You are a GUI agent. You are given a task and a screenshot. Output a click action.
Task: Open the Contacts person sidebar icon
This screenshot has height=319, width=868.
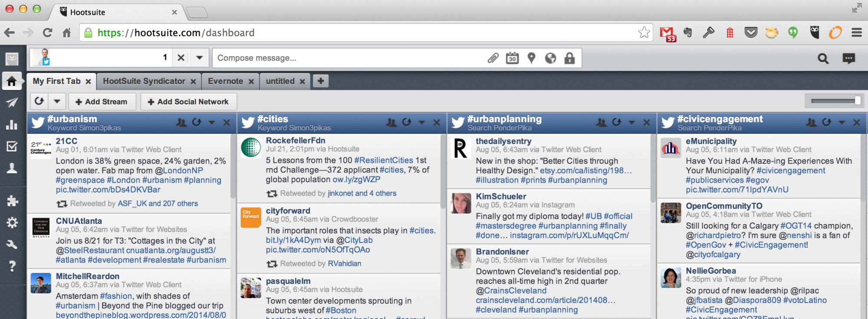click(x=12, y=168)
